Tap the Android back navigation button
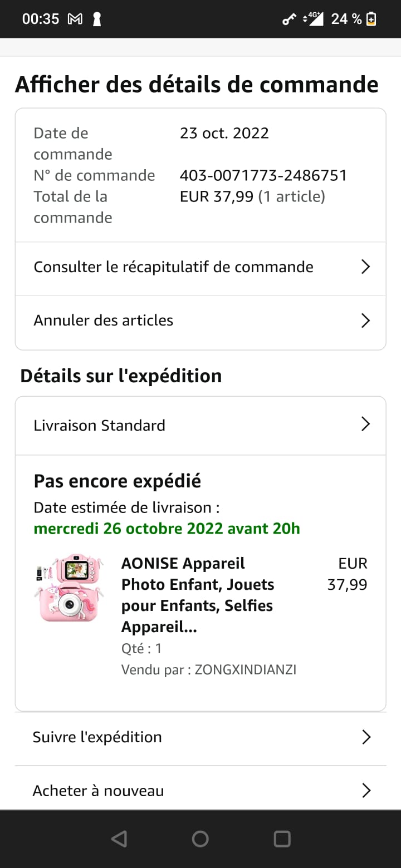Screen dimensions: 401x868 [119, 839]
